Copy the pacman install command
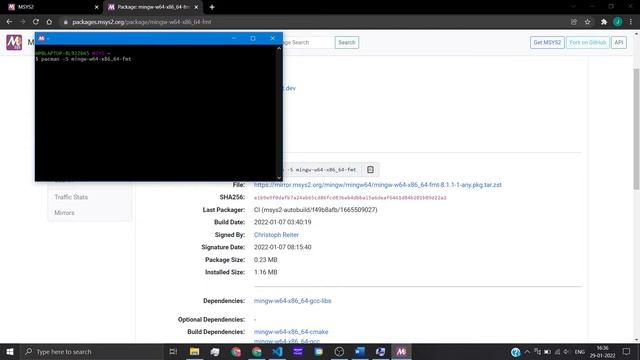 tap(370, 169)
